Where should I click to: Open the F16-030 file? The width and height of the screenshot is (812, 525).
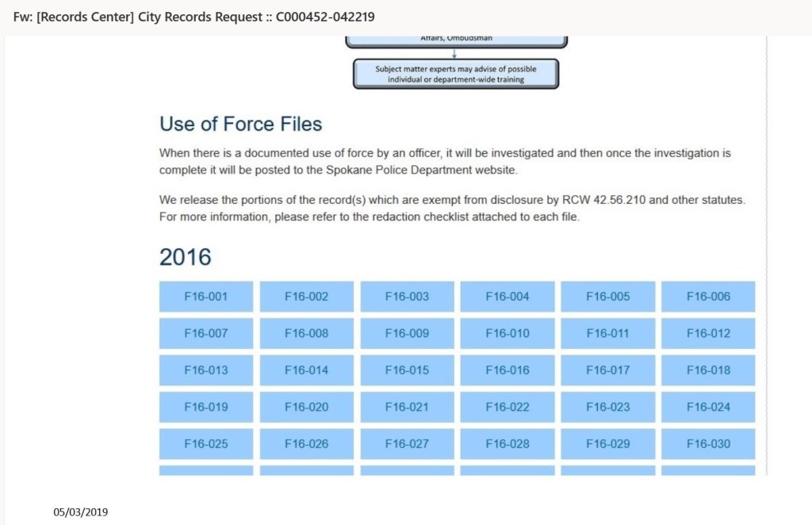pyautogui.click(x=708, y=444)
